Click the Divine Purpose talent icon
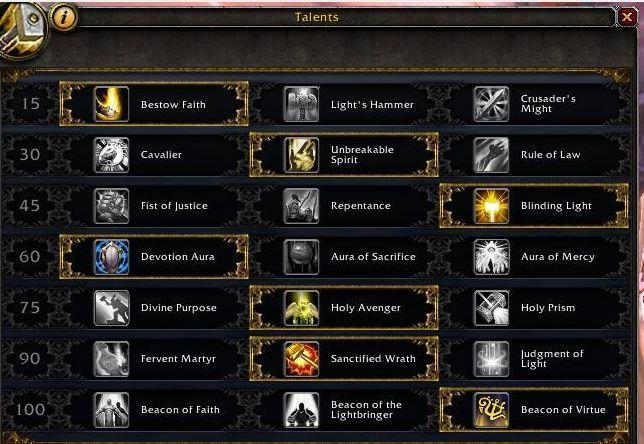This screenshot has width=644, height=444. [x=111, y=308]
